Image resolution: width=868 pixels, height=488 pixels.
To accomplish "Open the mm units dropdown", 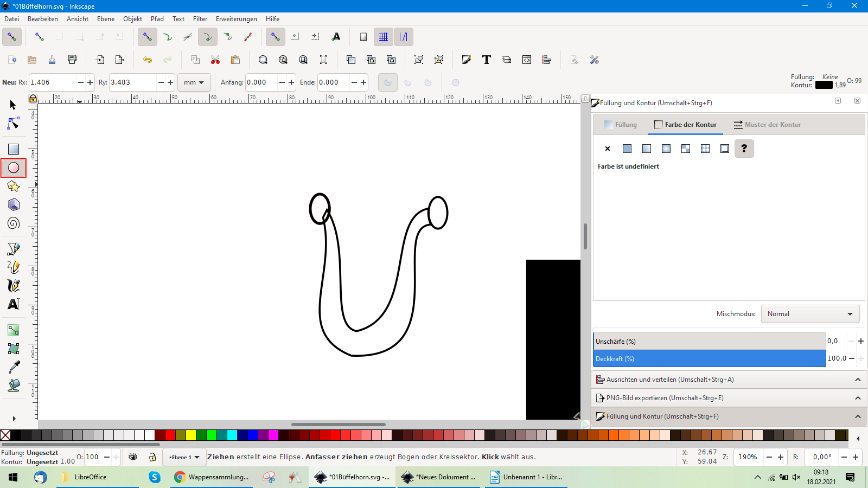I will (x=194, y=82).
